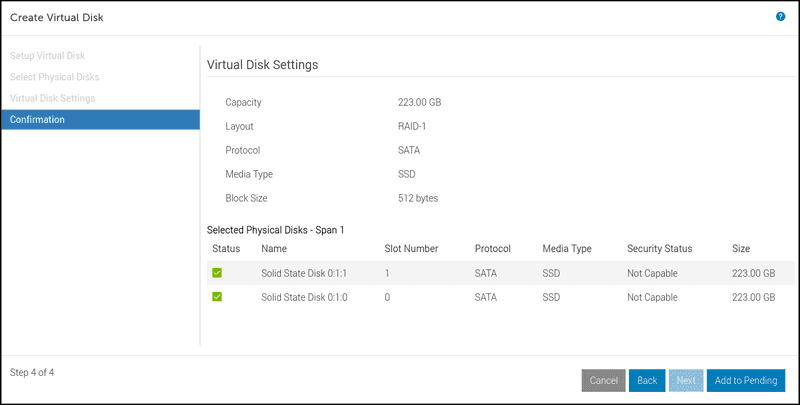Select the Confirmation step
The image size is (800, 405).
(37, 120)
